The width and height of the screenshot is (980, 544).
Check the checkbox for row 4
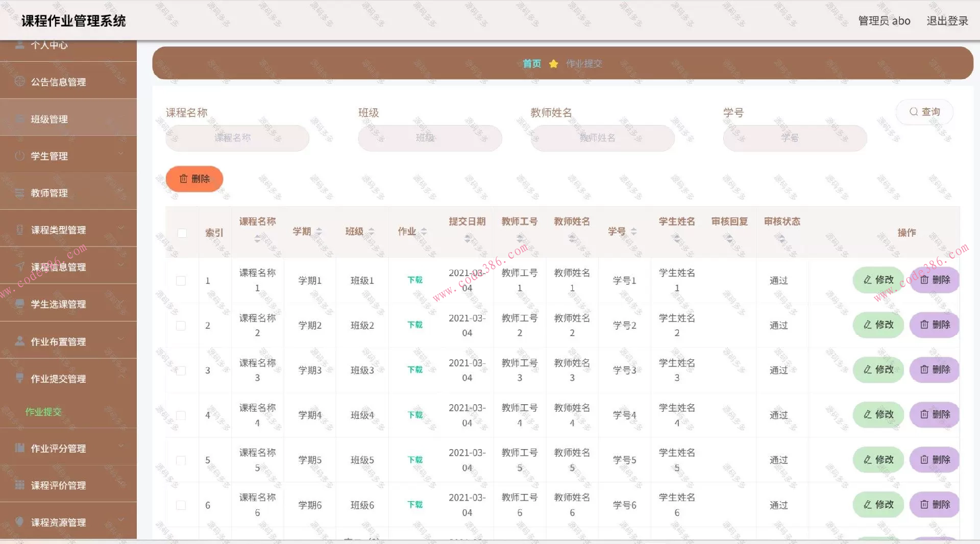point(181,415)
